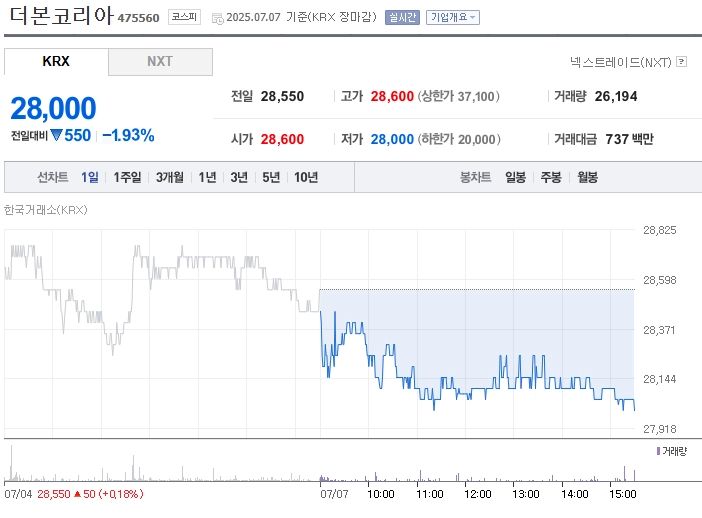Select the 10년 line chart period

[x=306, y=177]
